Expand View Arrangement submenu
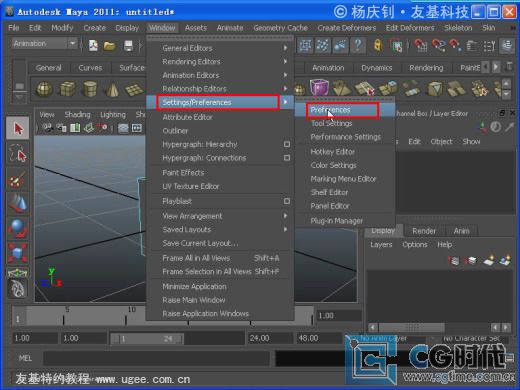Screen dimensions: 520x390 [x=220, y=216]
